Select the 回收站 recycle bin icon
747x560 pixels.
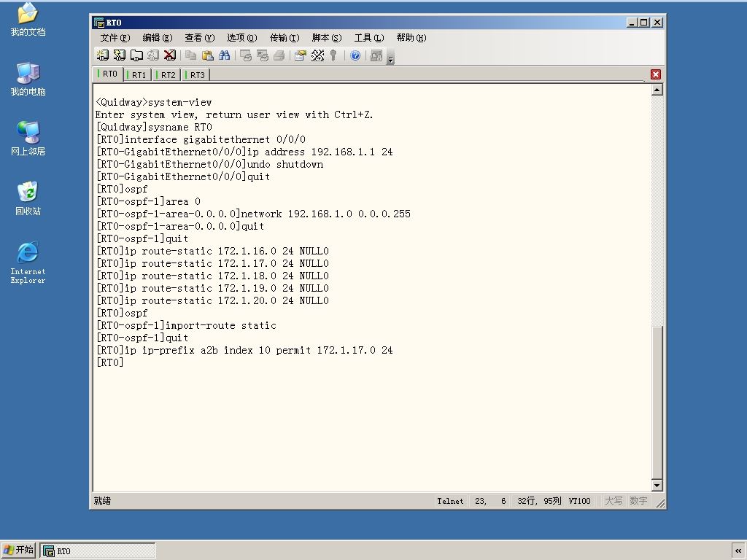pos(28,198)
